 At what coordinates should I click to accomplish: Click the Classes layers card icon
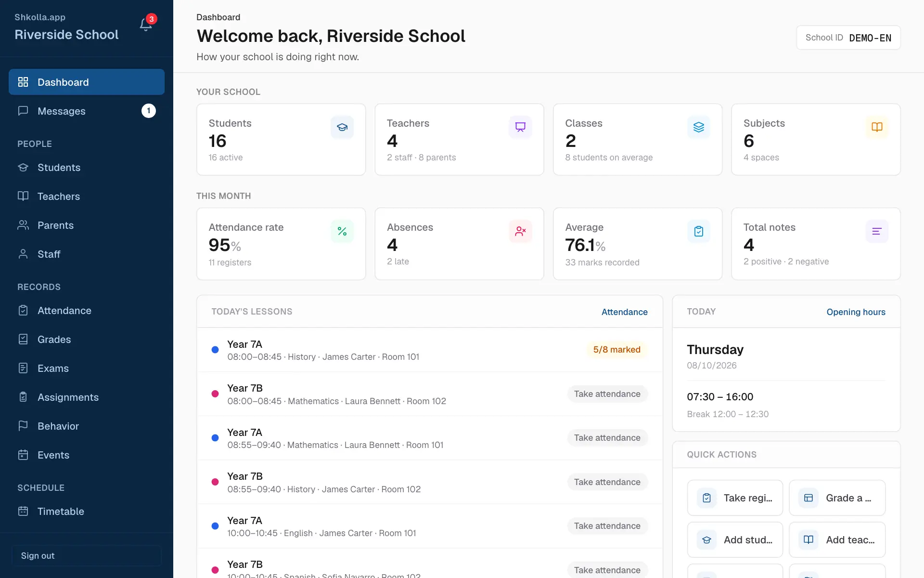[x=699, y=127]
